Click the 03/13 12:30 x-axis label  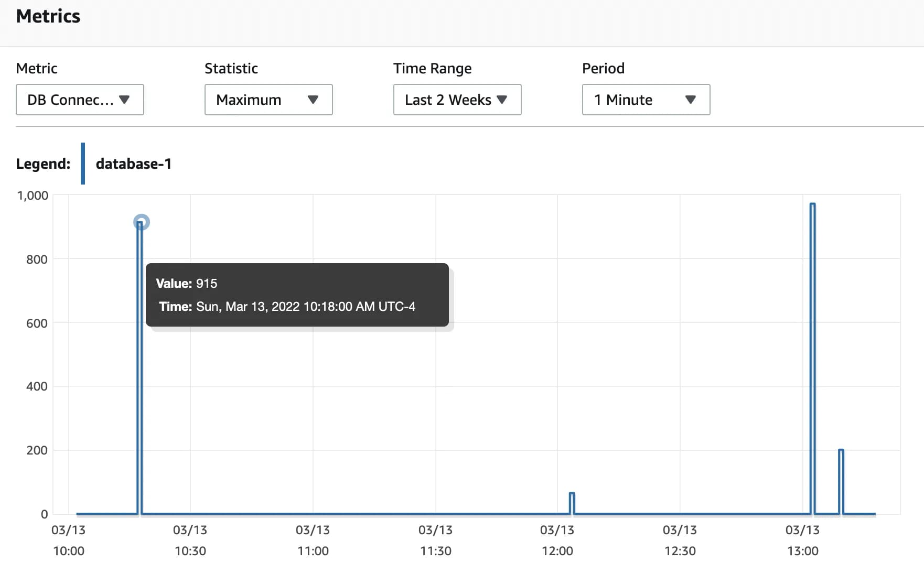[680, 540]
